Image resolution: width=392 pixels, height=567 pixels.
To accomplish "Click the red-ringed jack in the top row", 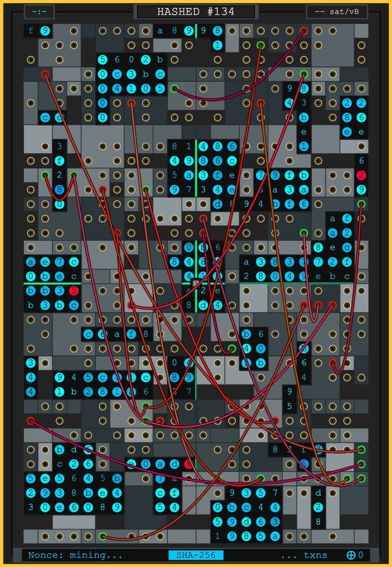I will pyautogui.click(x=304, y=31).
